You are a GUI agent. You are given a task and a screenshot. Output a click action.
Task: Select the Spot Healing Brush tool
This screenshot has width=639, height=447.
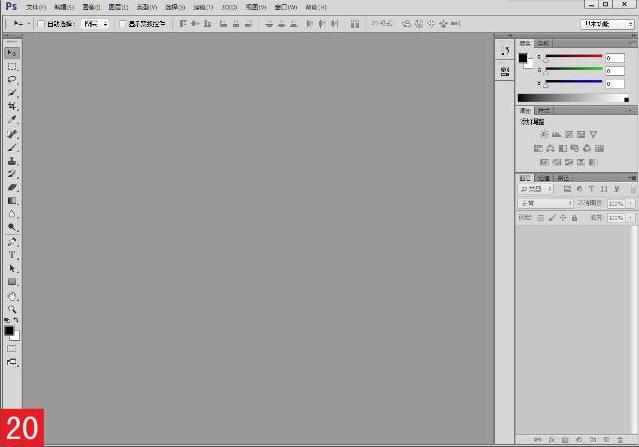[x=12, y=134]
